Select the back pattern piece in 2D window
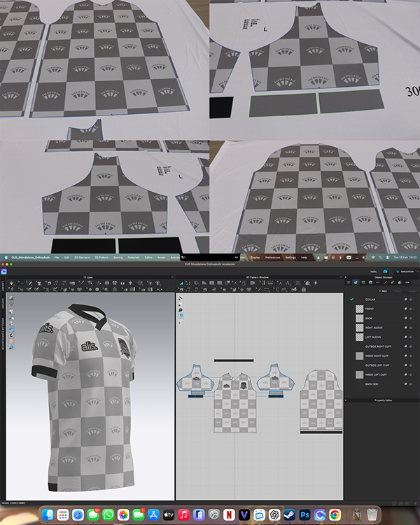 click(x=321, y=400)
